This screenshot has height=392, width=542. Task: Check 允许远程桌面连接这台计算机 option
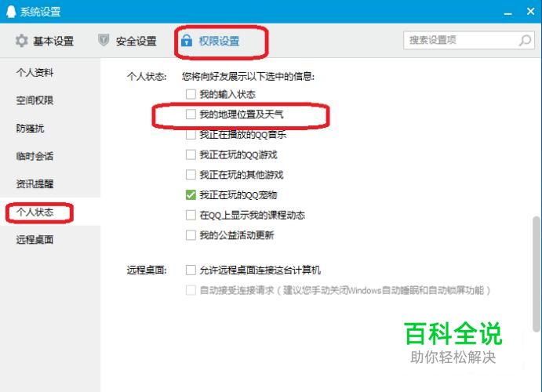tap(191, 270)
